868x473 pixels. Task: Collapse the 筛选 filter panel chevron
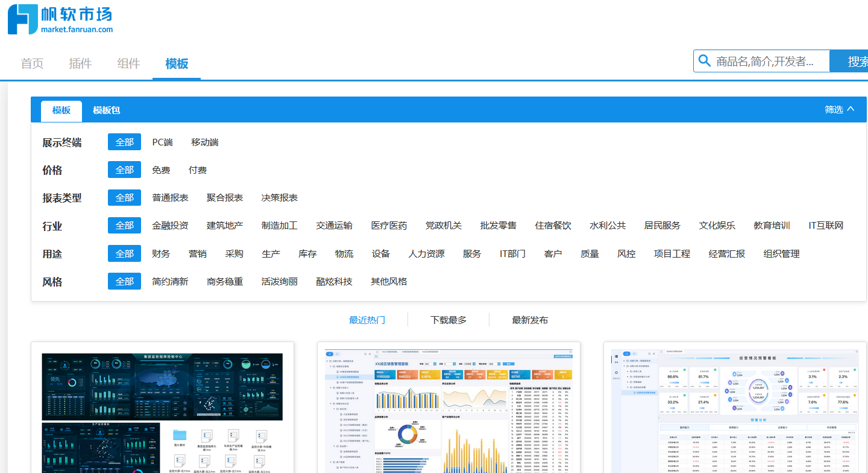coord(851,109)
